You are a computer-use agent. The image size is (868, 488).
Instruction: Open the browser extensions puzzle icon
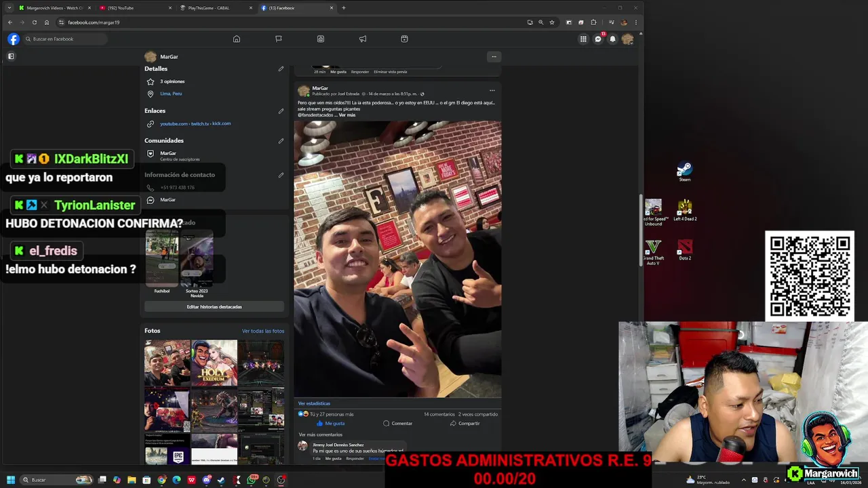(x=593, y=22)
